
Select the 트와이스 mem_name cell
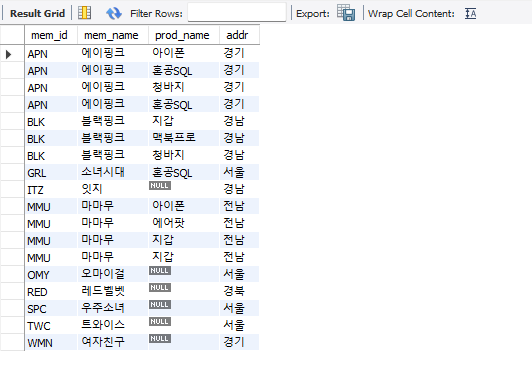(113, 325)
